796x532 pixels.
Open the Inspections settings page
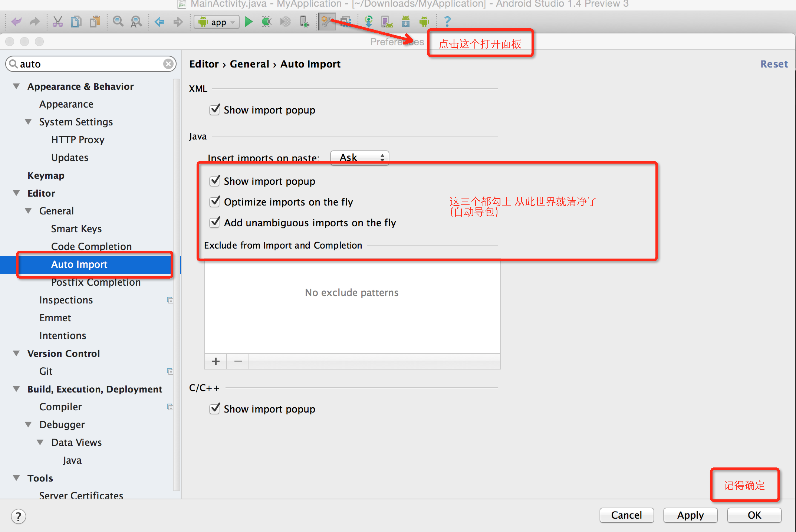coord(66,299)
